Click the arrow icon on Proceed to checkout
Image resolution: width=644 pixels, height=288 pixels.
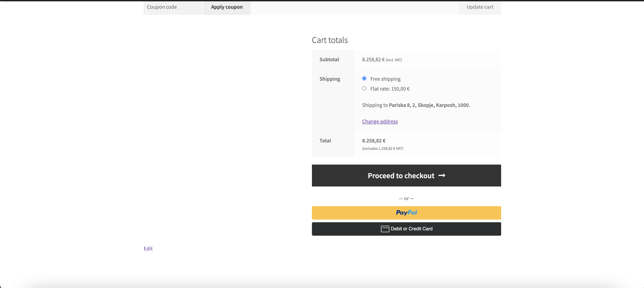pyautogui.click(x=442, y=176)
